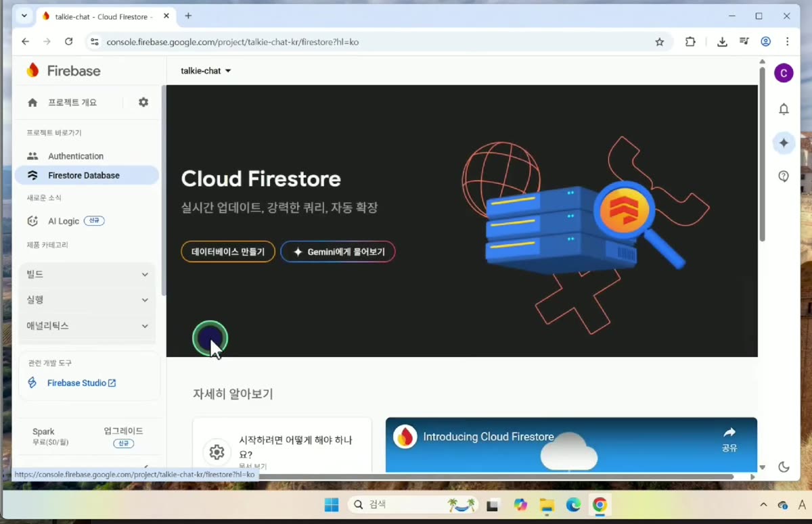Click Chrome icon on taskbar
Viewport: 812px width, 524px height.
[x=600, y=505]
